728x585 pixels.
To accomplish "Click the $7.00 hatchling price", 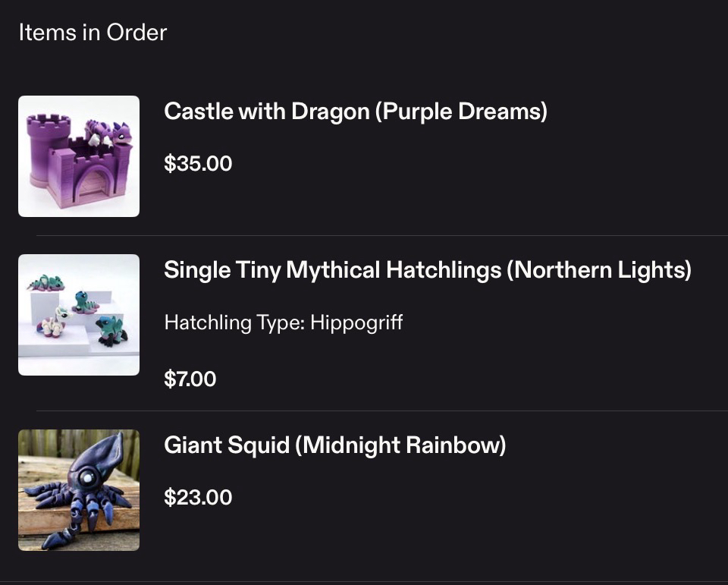I will (190, 378).
